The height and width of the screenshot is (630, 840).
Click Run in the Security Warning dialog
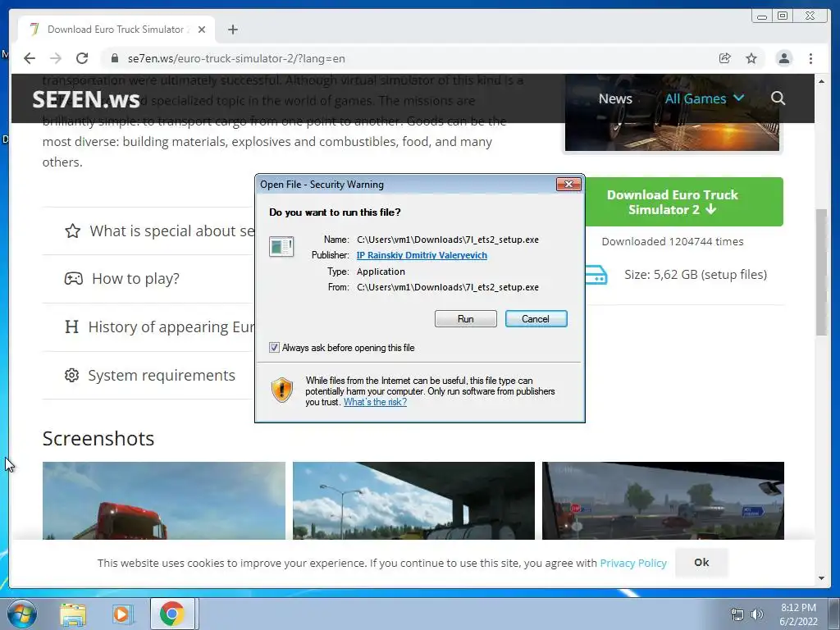coord(466,319)
